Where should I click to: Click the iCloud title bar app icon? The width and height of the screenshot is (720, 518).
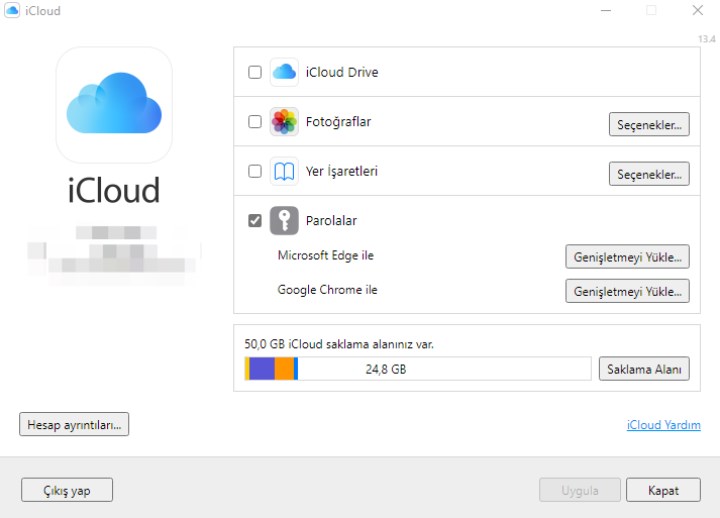[12, 10]
